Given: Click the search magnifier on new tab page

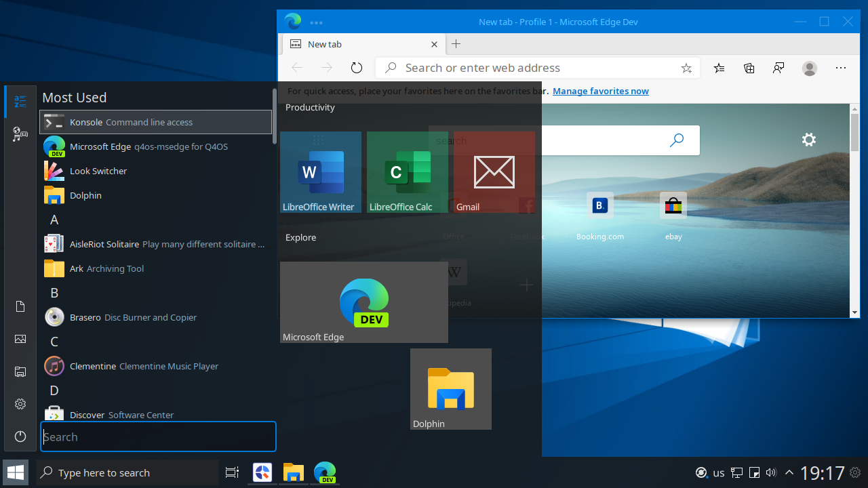Looking at the screenshot, I should 677,140.
